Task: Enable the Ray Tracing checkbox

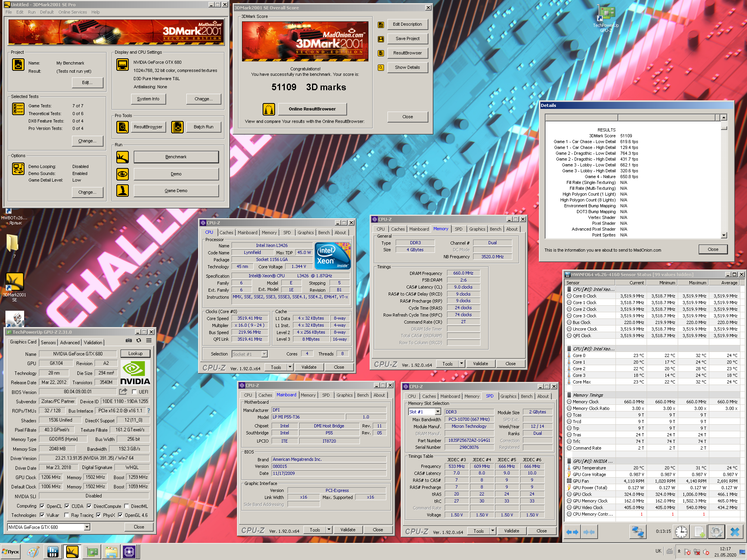Action: pyautogui.click(x=67, y=515)
